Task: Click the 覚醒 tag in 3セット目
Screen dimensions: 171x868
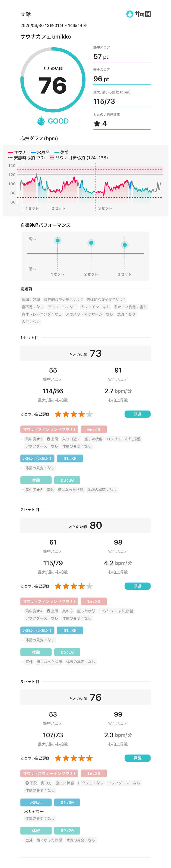Action: pyautogui.click(x=137, y=758)
